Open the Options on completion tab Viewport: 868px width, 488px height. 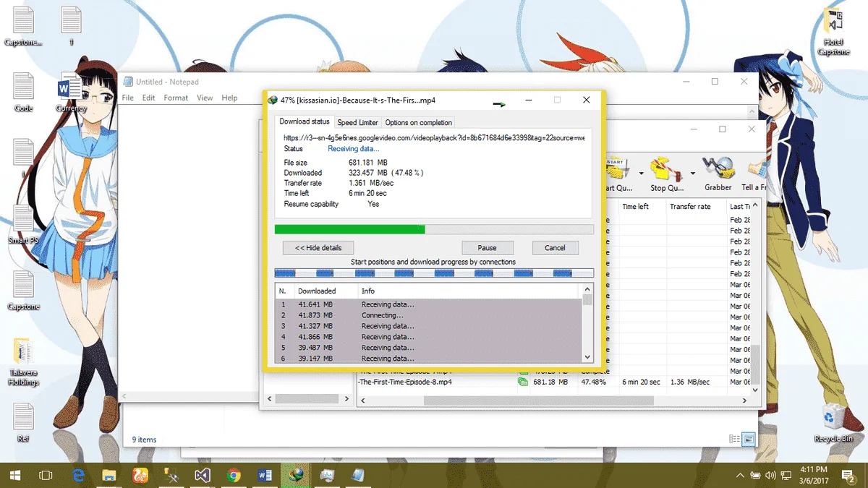419,122
